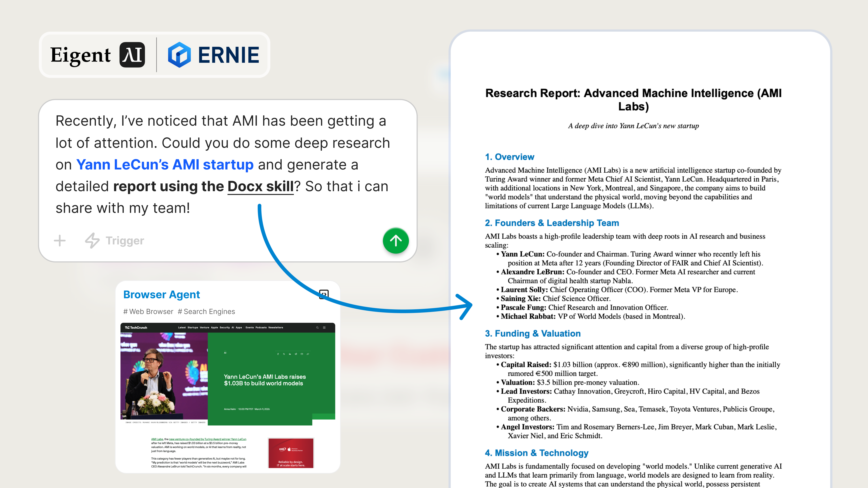Select the # Search Engines tag
The width and height of the screenshot is (868, 488).
(x=206, y=312)
